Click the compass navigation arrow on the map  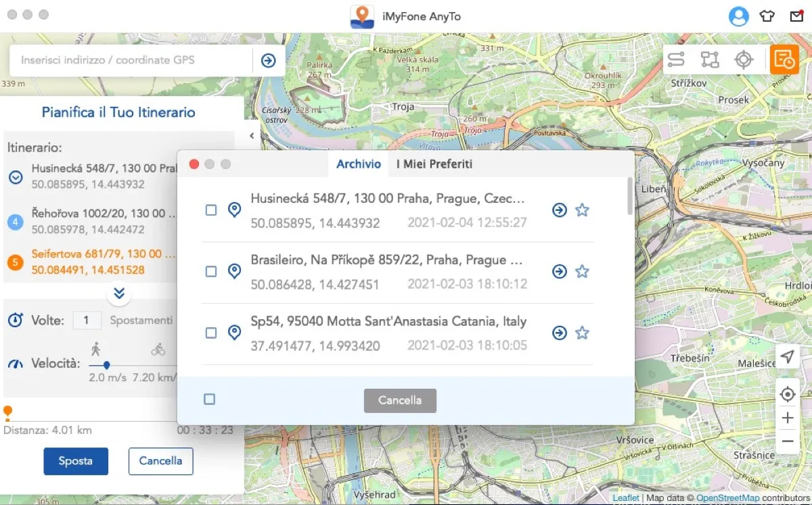[x=787, y=358]
